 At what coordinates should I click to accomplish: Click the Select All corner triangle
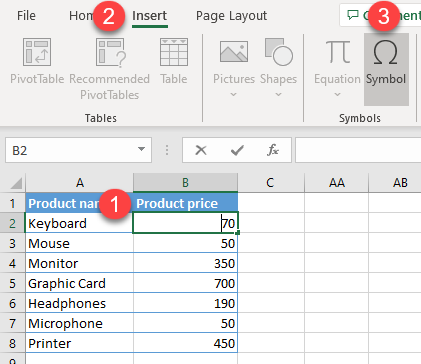[16, 183]
